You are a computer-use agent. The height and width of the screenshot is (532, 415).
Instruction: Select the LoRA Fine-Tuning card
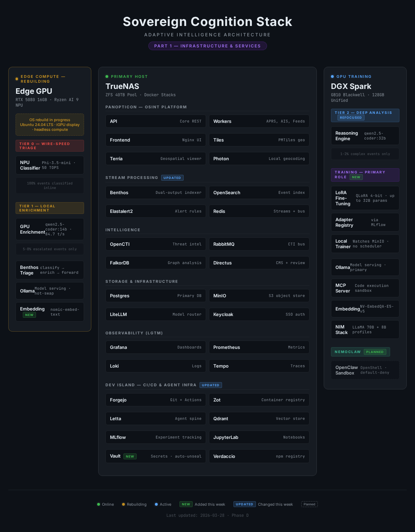click(365, 198)
